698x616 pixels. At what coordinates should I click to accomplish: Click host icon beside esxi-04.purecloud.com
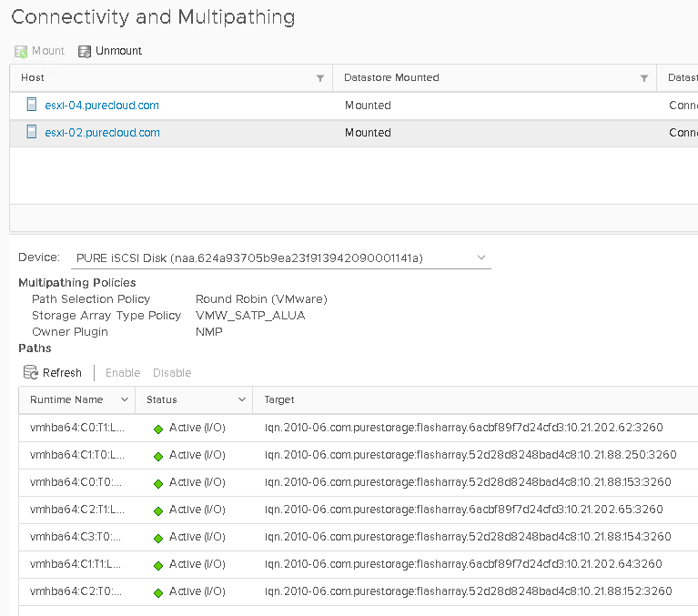(x=32, y=105)
